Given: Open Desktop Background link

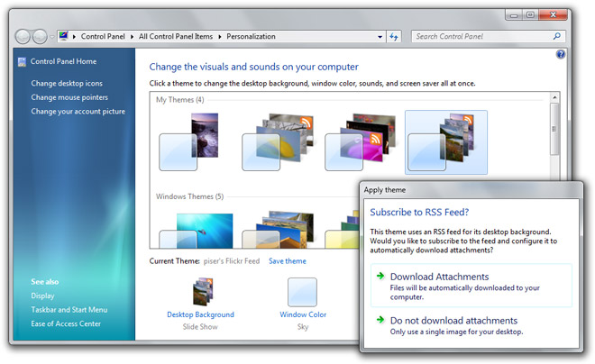Looking at the screenshot, I should [200, 314].
